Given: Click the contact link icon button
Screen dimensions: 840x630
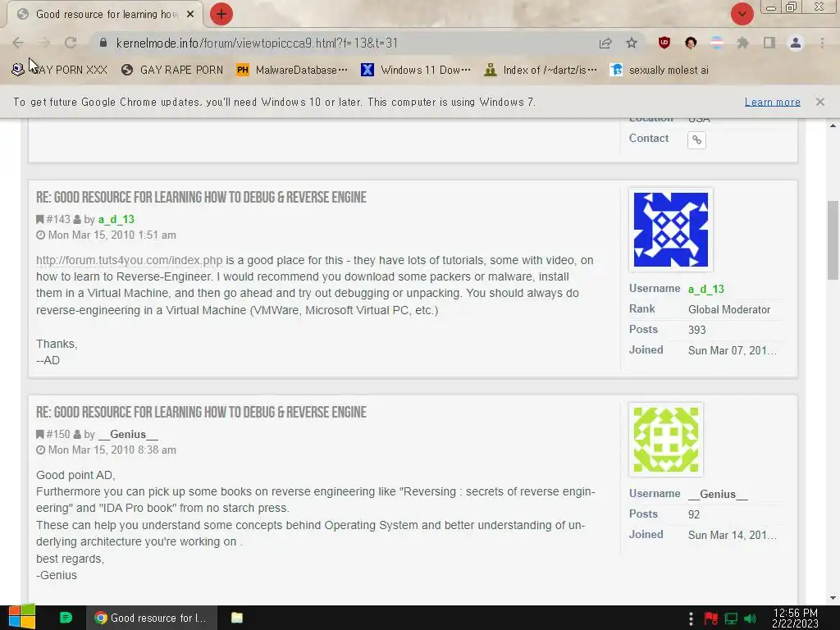Looking at the screenshot, I should pos(696,139).
